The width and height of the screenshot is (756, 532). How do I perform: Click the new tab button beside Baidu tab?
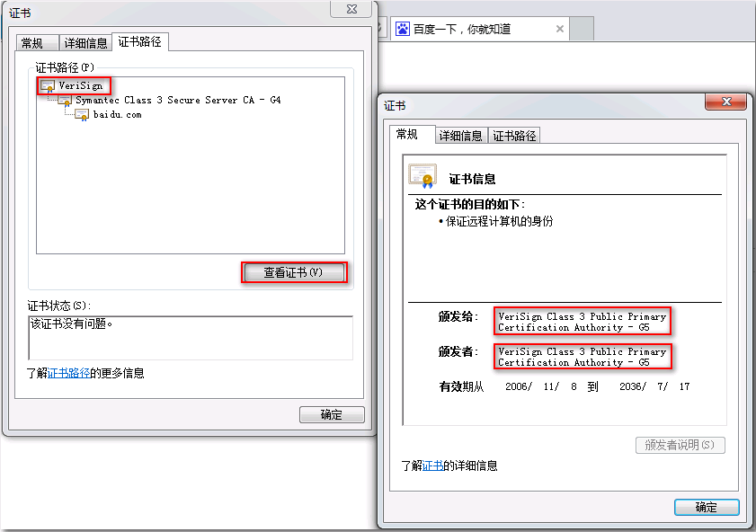pos(582,29)
